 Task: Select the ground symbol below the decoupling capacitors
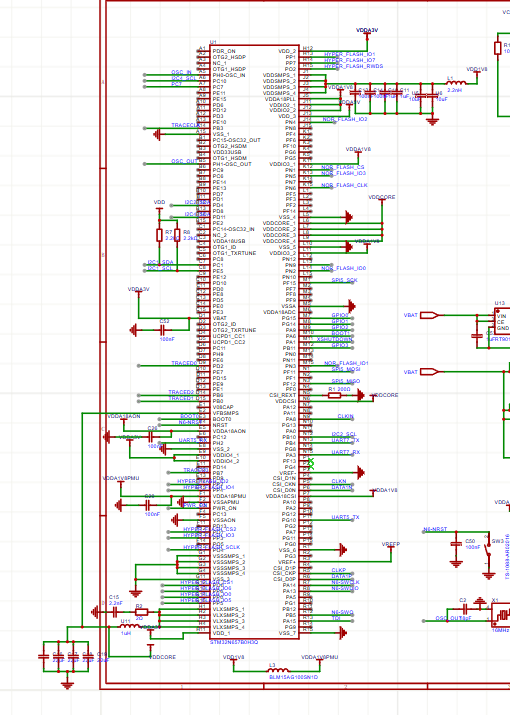click(432, 120)
